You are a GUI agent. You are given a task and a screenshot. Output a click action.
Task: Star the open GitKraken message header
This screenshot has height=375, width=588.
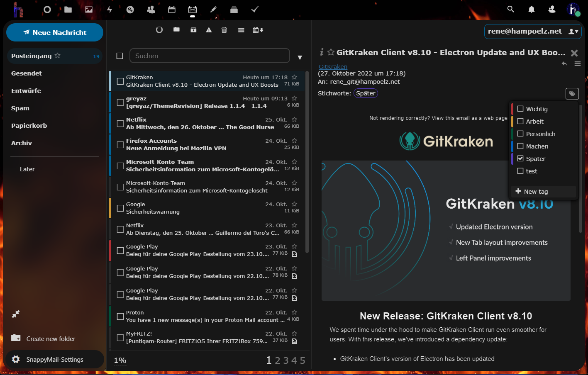tap(331, 52)
